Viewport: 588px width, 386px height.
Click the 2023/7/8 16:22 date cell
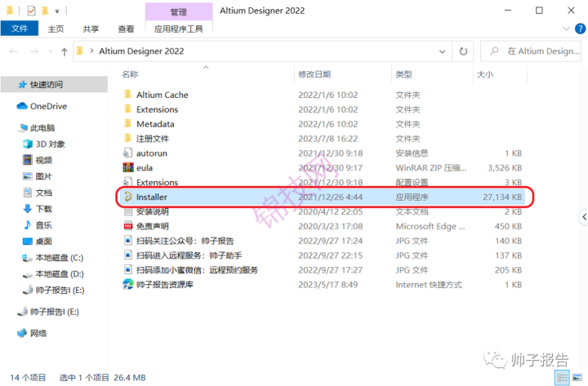pos(327,138)
